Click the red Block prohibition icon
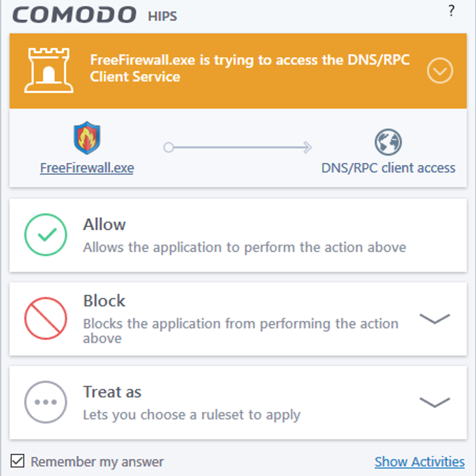This screenshot has height=476, width=476. pos(46,318)
